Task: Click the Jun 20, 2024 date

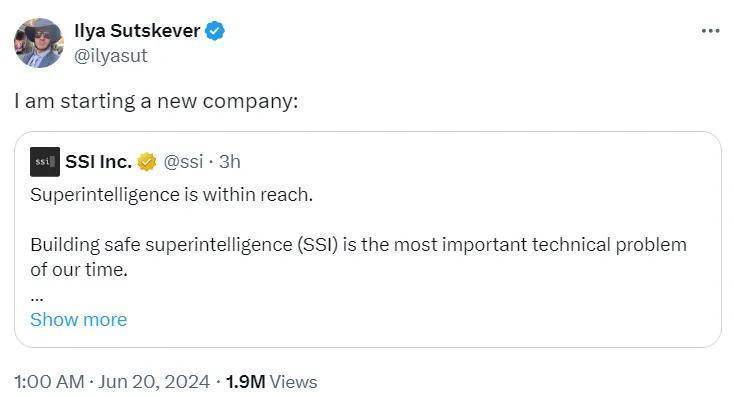Action: pyautogui.click(x=154, y=382)
